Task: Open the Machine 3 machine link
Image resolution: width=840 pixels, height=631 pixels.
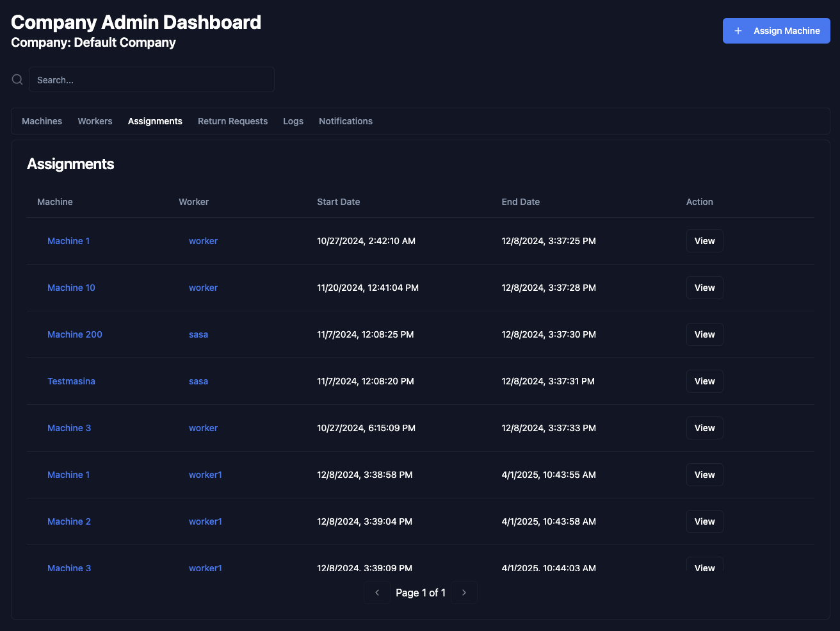Action: [69, 427]
